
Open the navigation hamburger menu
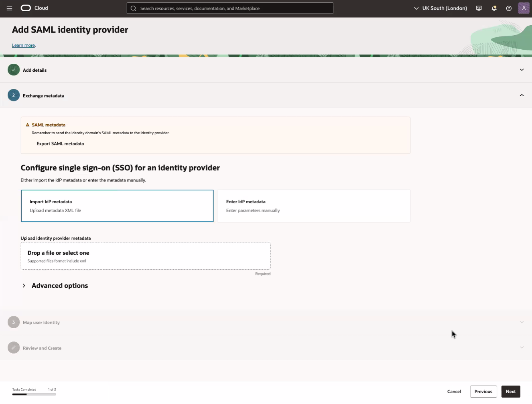[x=9, y=8]
